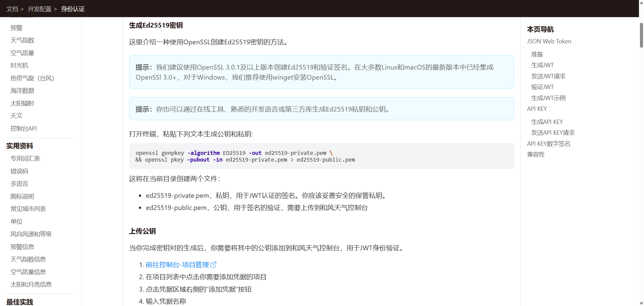
Task: Select 控制台API in the sidebar
Action: coord(23,129)
